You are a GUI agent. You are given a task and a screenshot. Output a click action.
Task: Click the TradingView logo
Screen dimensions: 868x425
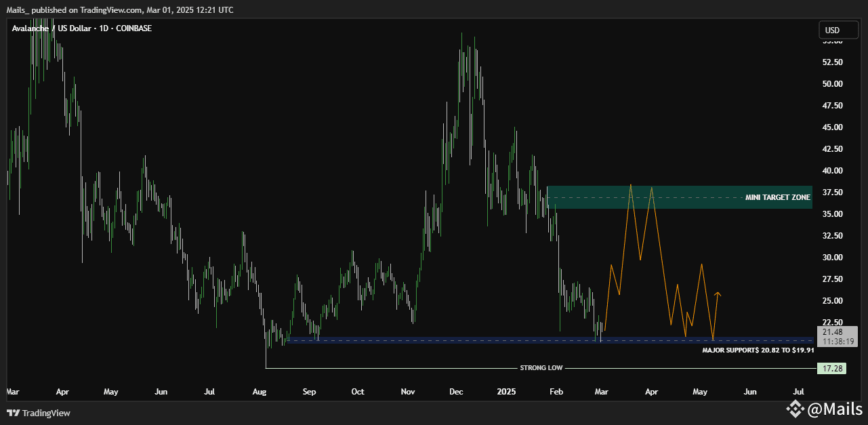tap(39, 413)
